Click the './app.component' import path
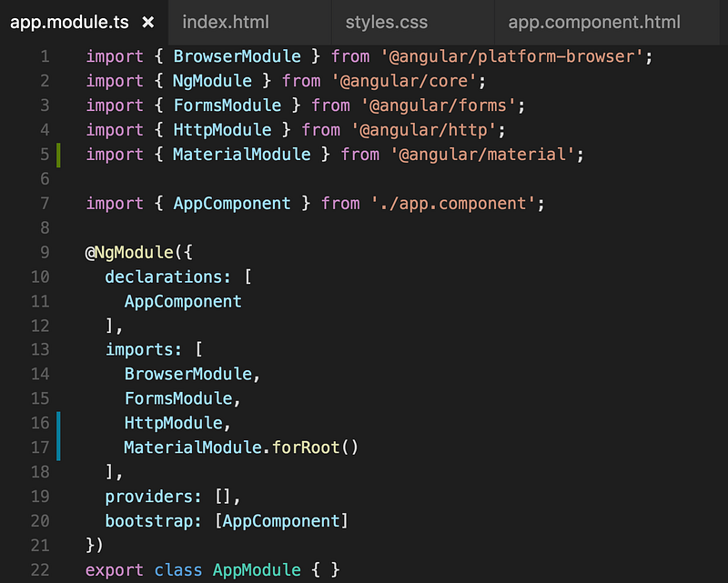The height and width of the screenshot is (583, 728). [x=453, y=204]
